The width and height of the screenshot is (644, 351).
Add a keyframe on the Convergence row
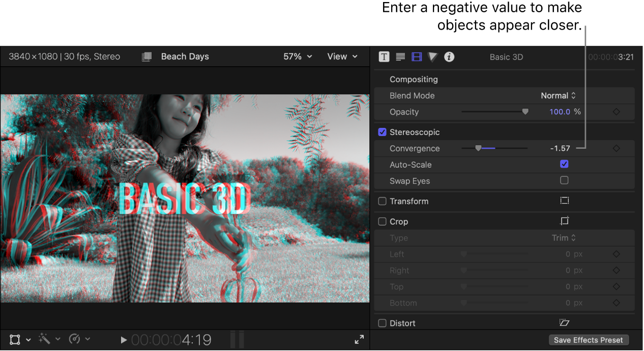click(616, 148)
